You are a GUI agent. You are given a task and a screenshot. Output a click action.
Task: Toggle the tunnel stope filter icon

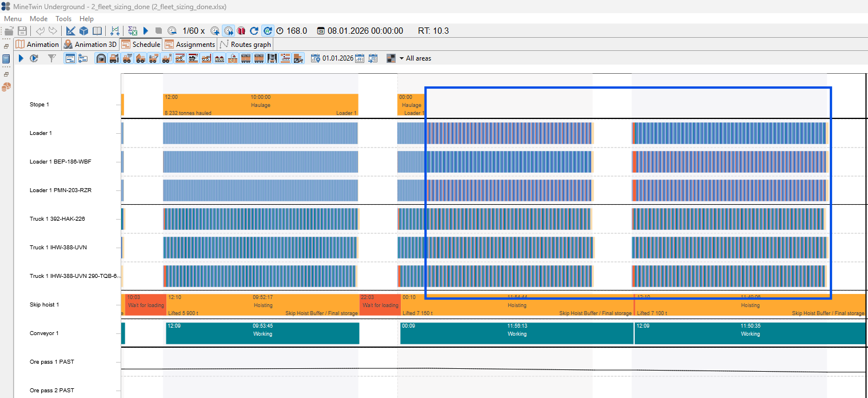click(x=101, y=58)
